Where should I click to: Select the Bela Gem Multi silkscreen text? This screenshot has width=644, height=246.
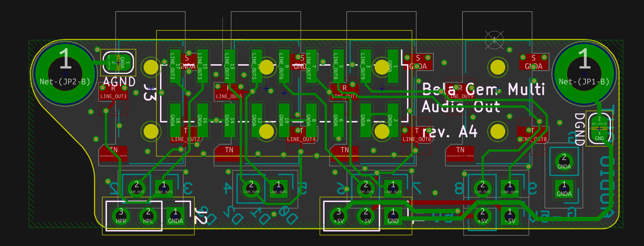(x=483, y=89)
